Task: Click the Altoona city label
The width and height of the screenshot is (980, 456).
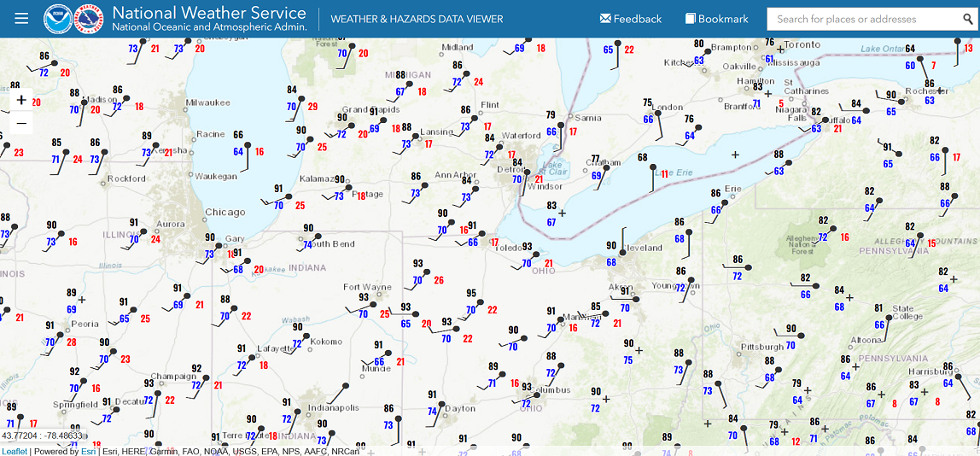Action: (867, 340)
